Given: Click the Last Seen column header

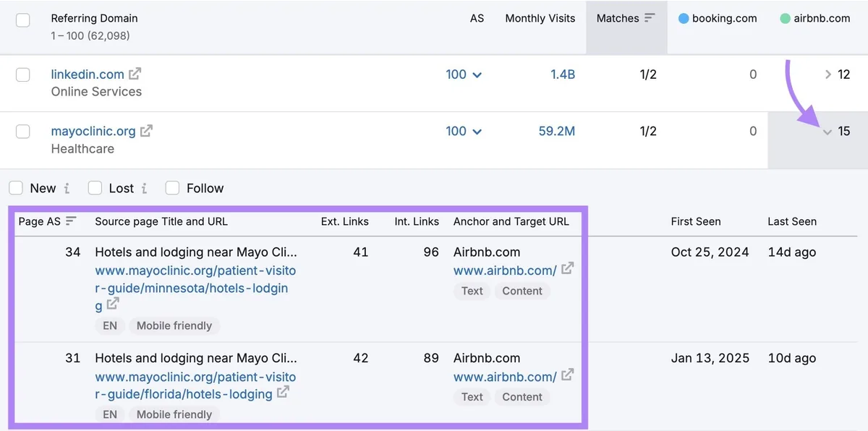Looking at the screenshot, I should coord(792,221).
